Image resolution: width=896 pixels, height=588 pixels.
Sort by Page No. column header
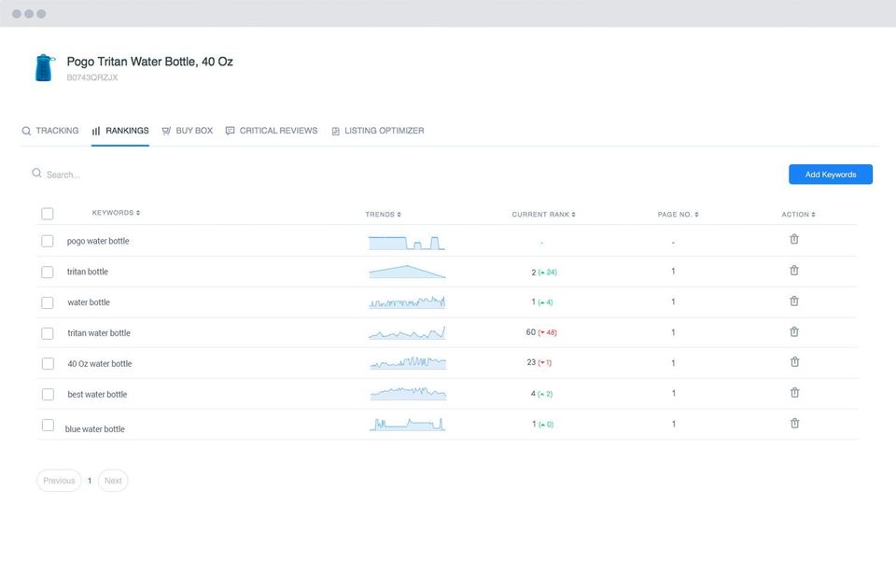point(678,215)
